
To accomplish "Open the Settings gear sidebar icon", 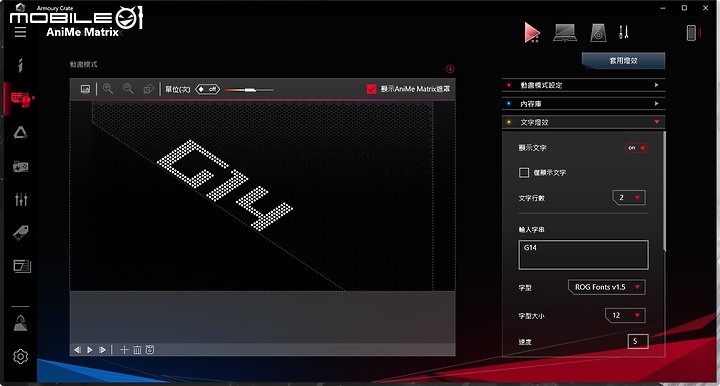I will tap(21, 356).
